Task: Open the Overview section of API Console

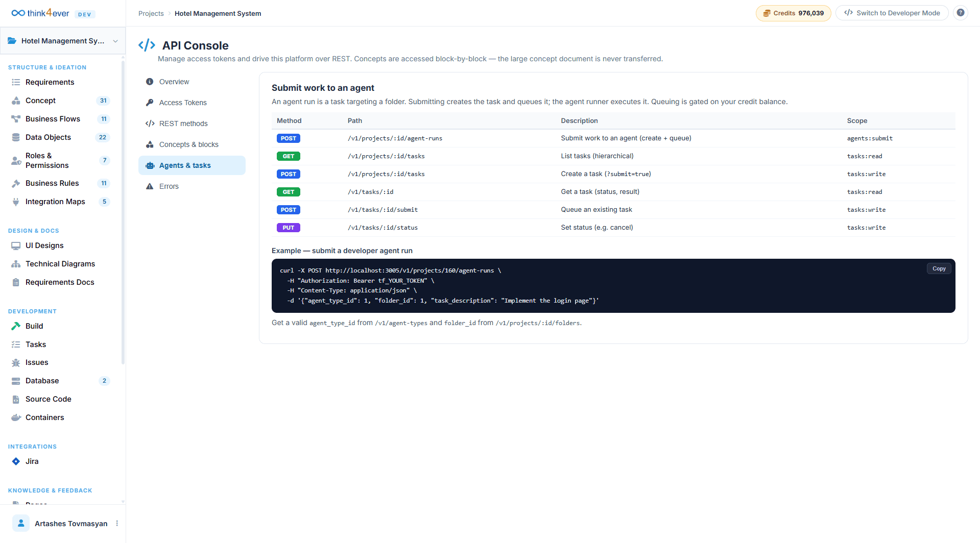Action: click(192, 82)
